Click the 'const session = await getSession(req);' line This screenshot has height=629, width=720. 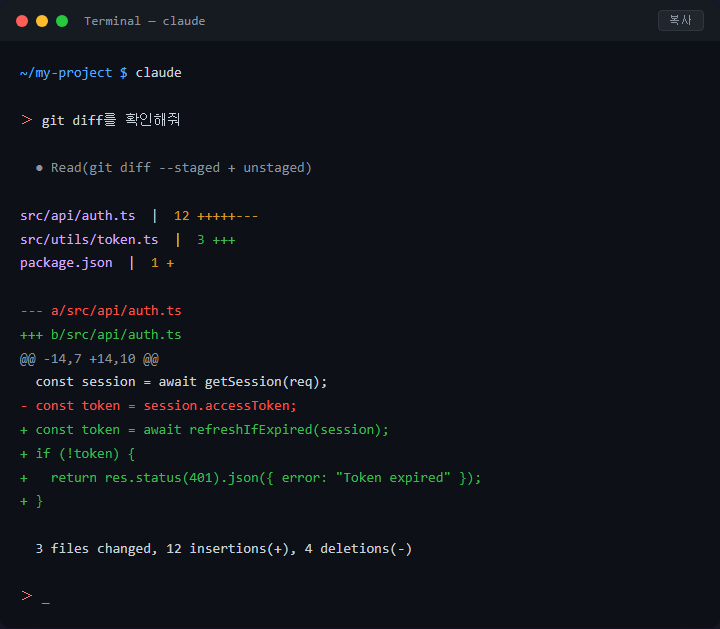click(181, 382)
